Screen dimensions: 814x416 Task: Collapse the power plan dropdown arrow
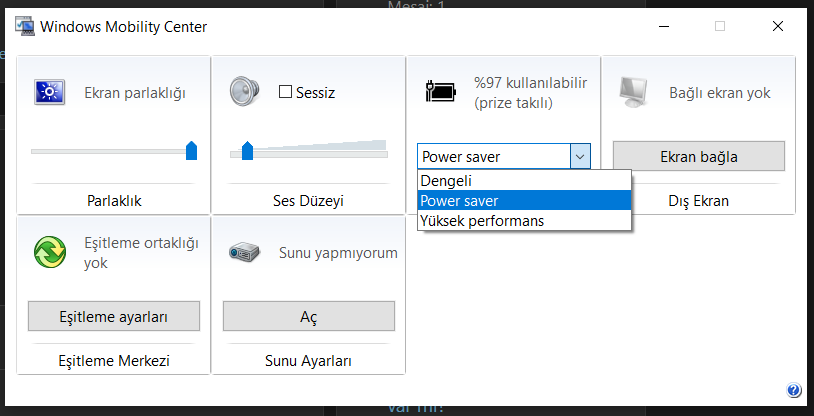coord(580,156)
